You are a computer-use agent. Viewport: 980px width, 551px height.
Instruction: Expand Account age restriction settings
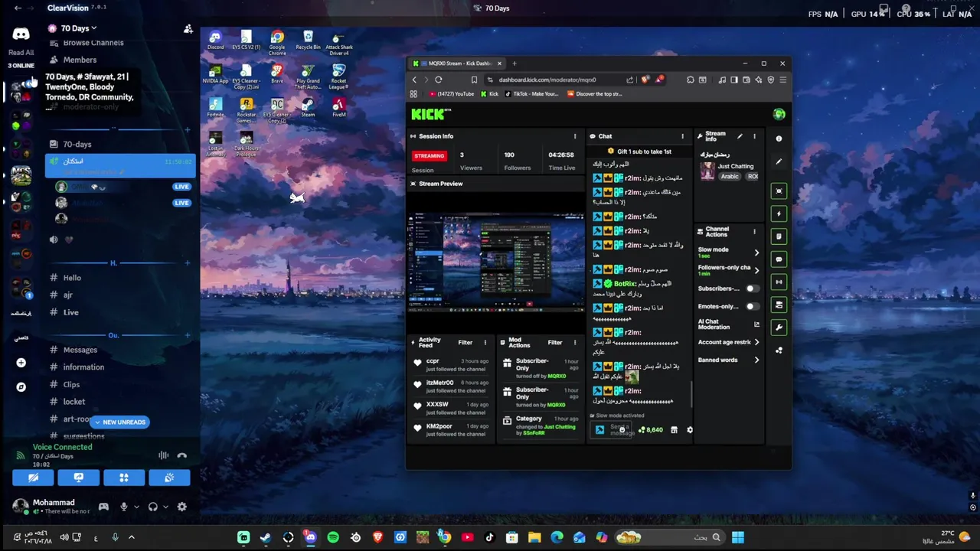(756, 342)
